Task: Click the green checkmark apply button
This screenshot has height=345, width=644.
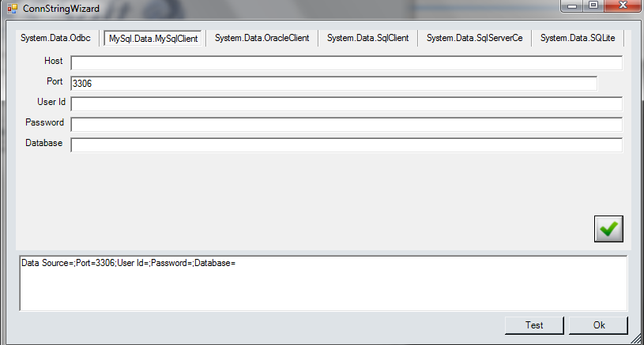Action: [x=608, y=228]
